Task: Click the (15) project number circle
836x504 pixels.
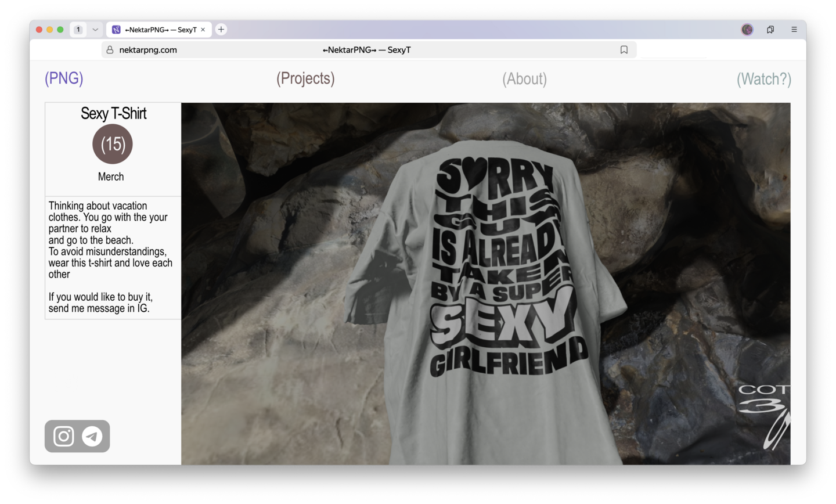Action: 113,144
